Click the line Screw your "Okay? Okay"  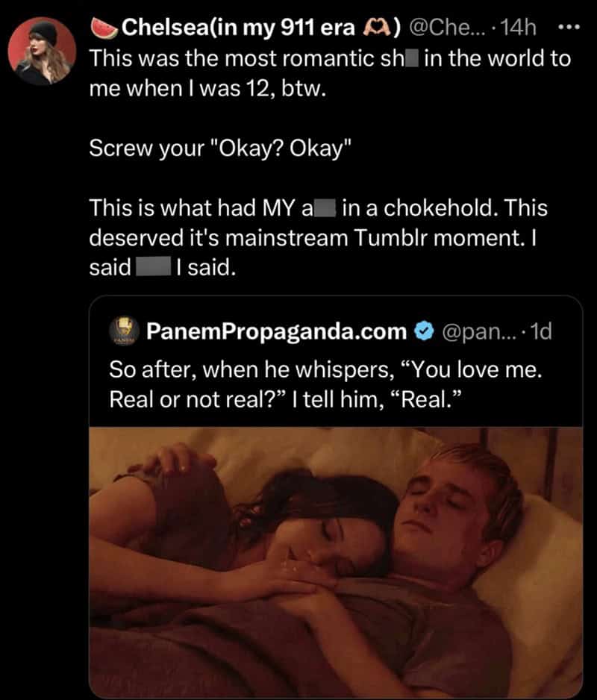click(219, 148)
